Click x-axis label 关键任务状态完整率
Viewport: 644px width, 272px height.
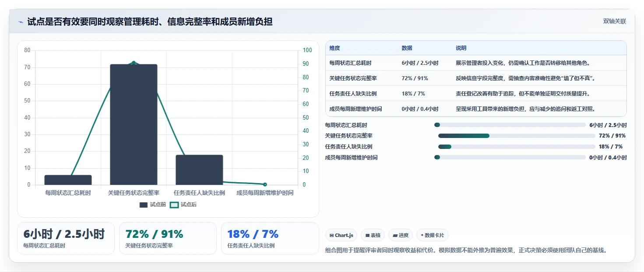click(x=134, y=193)
